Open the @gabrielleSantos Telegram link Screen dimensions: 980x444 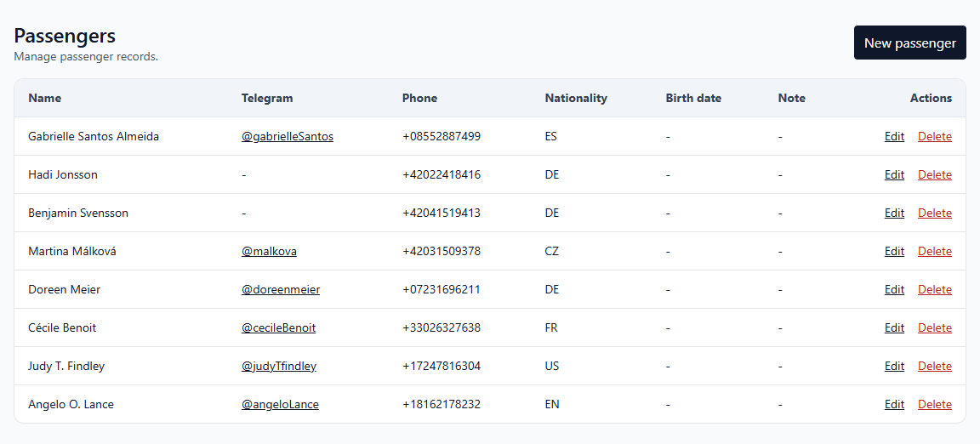click(287, 136)
